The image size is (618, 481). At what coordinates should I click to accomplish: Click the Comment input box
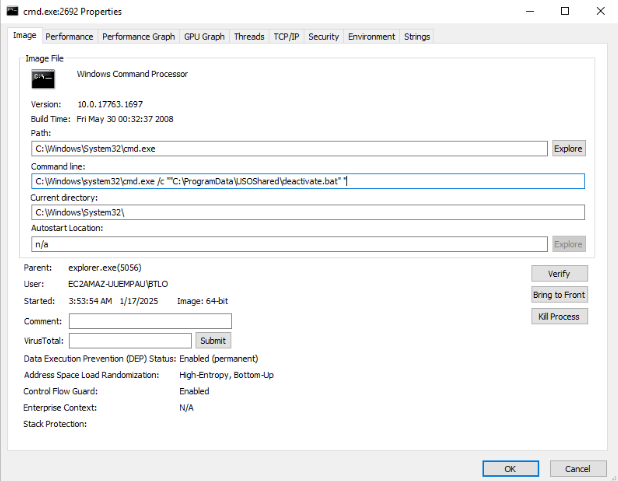click(x=150, y=321)
